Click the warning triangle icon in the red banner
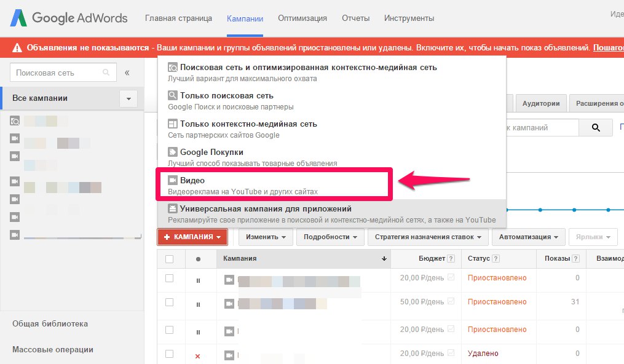This screenshot has width=624, height=364. pyautogui.click(x=17, y=48)
